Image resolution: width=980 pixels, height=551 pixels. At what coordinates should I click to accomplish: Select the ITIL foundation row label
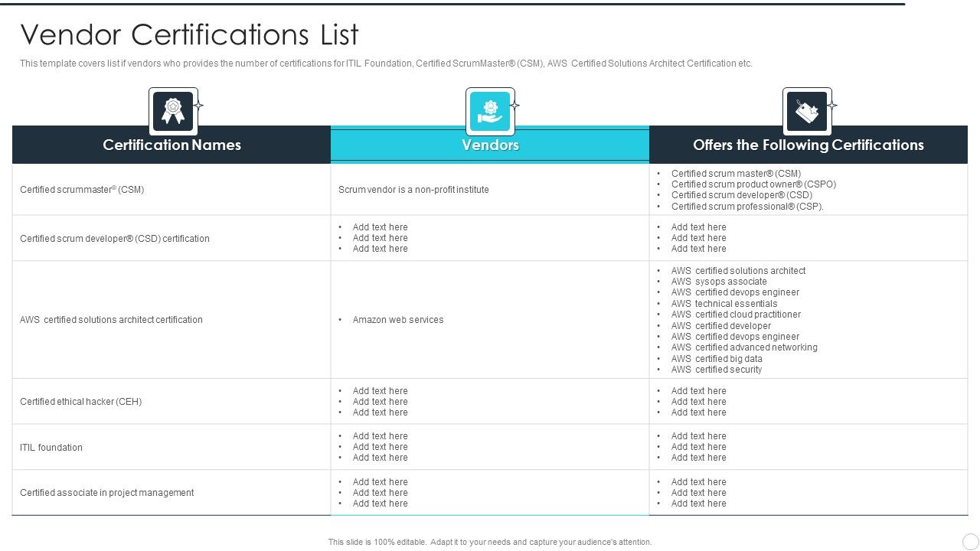(x=51, y=448)
